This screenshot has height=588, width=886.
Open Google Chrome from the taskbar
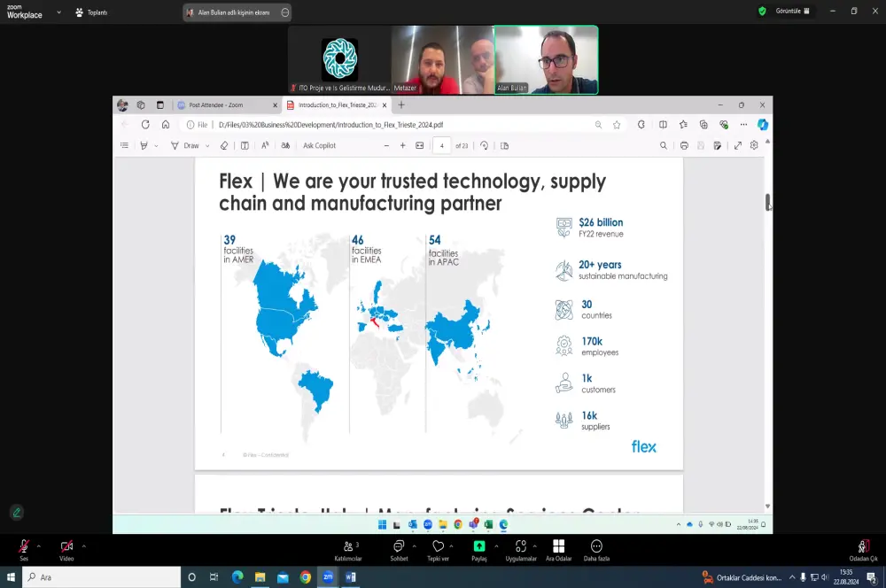coord(306,576)
